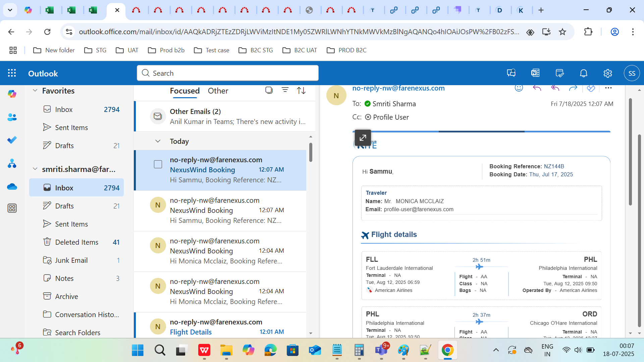
Task: Open Deleted Items folder
Action: 76,242
